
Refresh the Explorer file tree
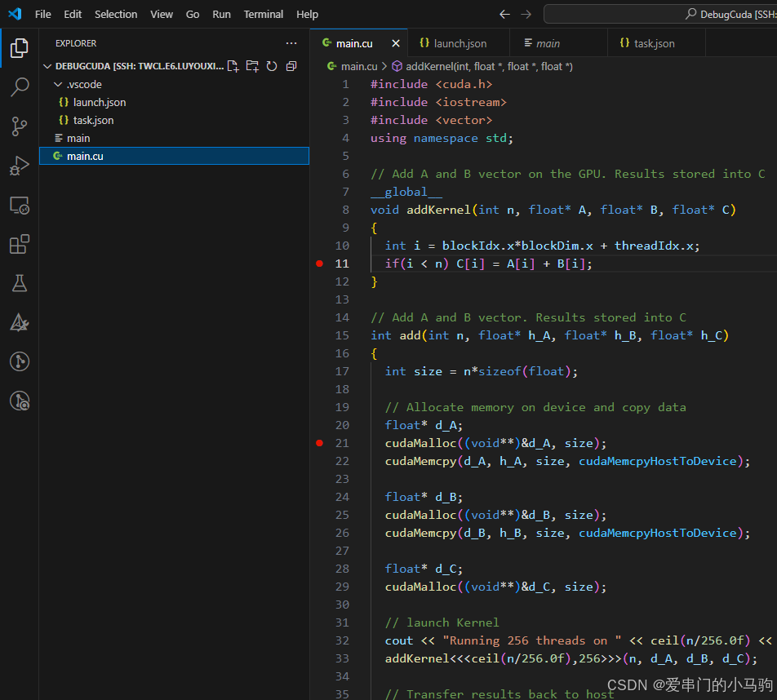pos(272,66)
